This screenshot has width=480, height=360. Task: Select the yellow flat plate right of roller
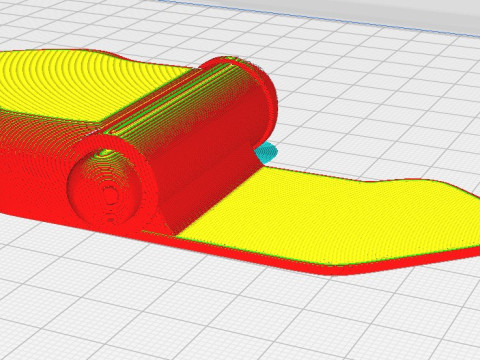click(328, 217)
